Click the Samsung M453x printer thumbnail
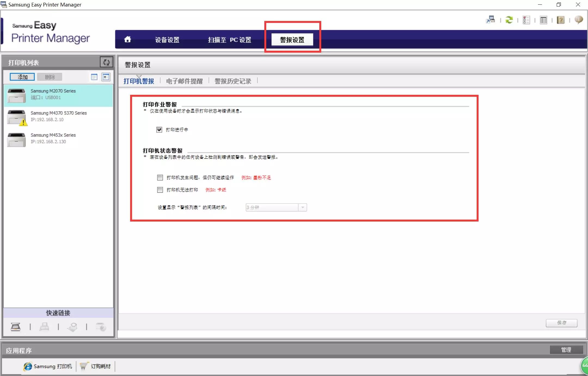588x376 pixels. [x=16, y=140]
